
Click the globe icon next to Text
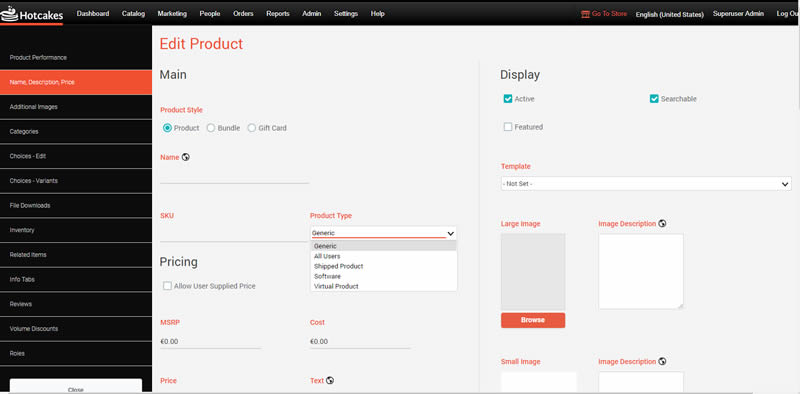tap(330, 380)
